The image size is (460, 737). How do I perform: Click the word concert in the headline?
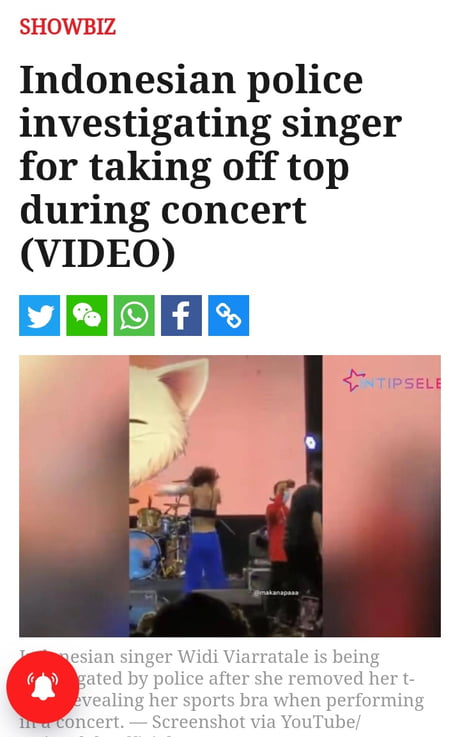[x=234, y=210]
